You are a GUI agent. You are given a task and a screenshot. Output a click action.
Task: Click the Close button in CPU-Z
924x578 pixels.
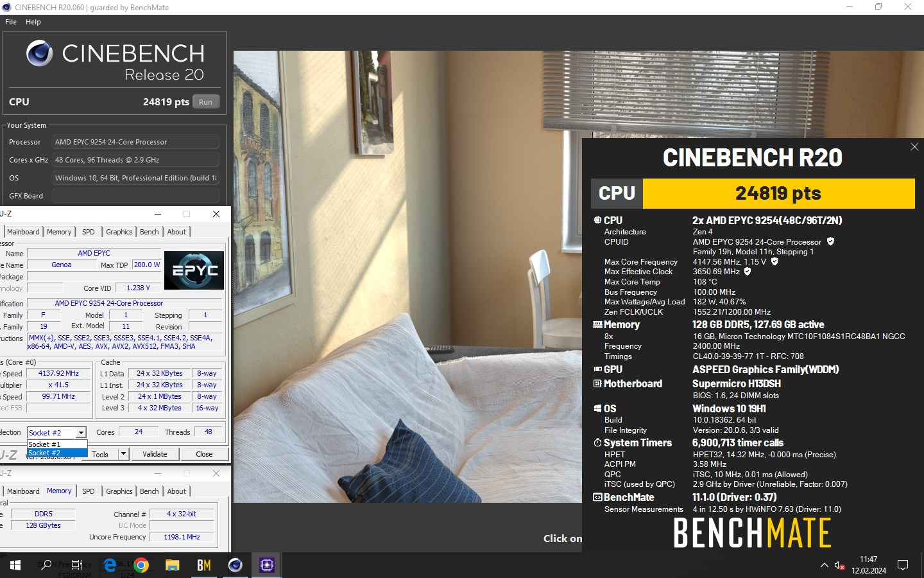coord(204,454)
